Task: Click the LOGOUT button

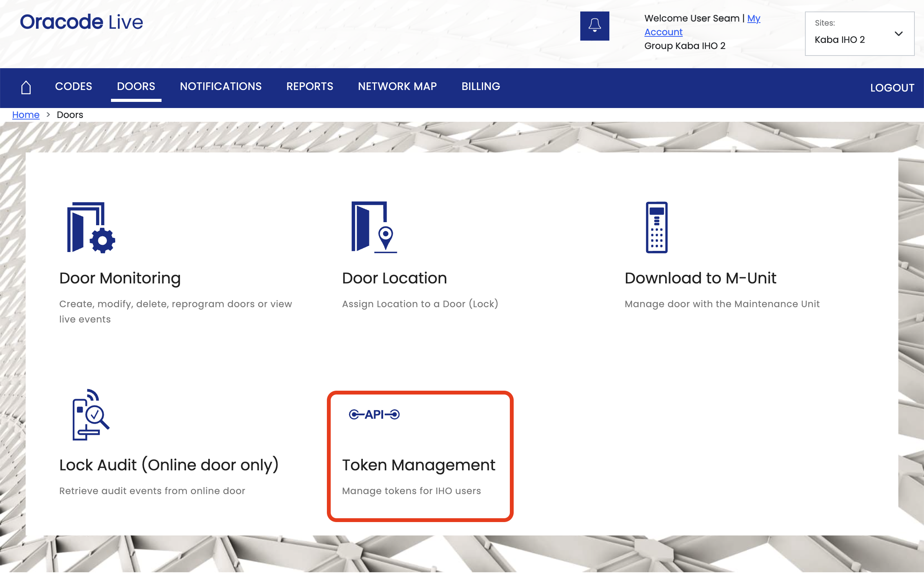Action: click(x=892, y=88)
